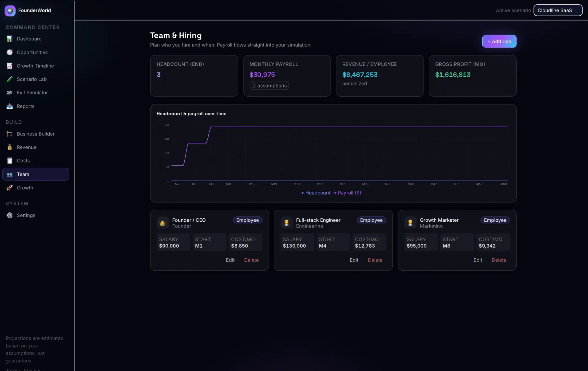Click the Employee badge on Full-stack Engineer
588x371 pixels.
pos(371,220)
